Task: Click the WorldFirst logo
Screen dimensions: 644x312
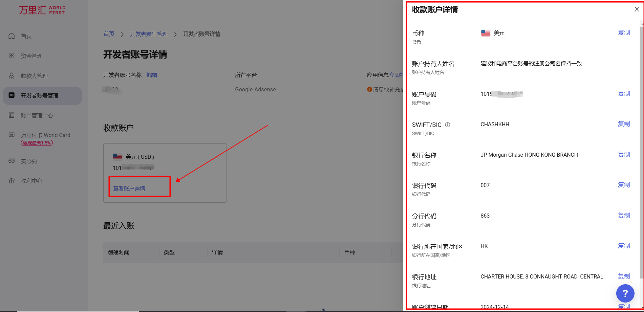Action: pos(42,10)
